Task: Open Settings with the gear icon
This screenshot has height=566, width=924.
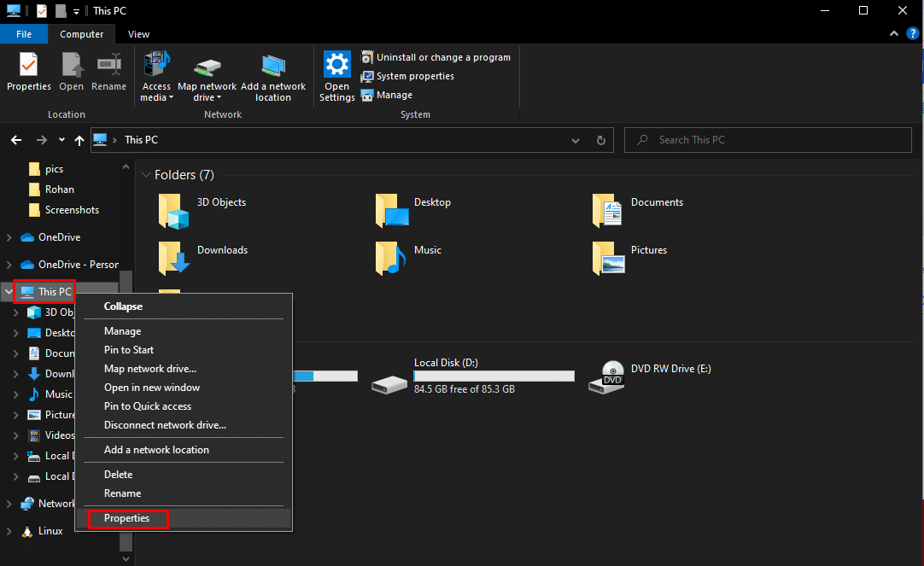Action: click(337, 77)
